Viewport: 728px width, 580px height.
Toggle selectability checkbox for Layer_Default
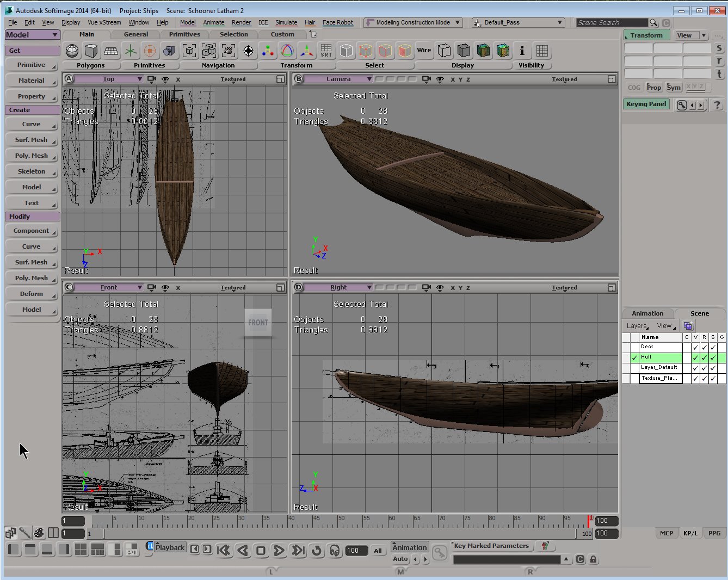713,368
